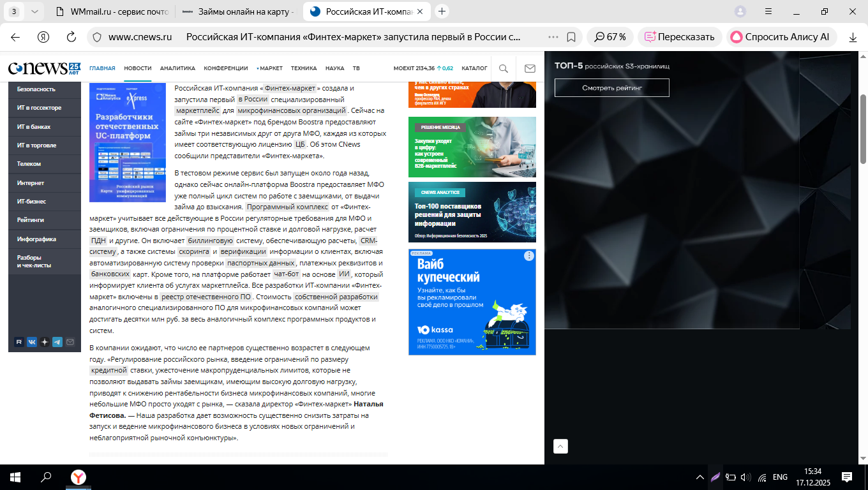Open the 67 % zoom indicator
The width and height of the screenshot is (868, 490).
point(610,37)
